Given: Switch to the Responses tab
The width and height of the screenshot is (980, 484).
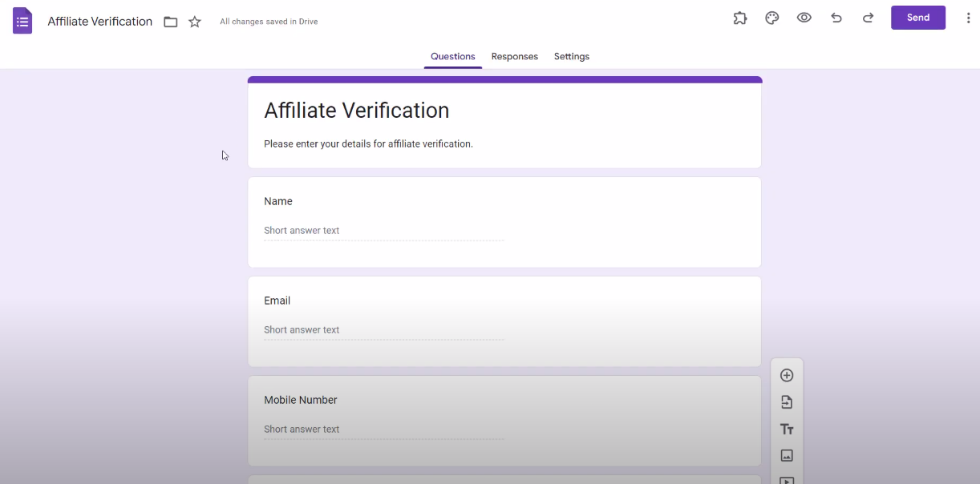Looking at the screenshot, I should tap(515, 56).
